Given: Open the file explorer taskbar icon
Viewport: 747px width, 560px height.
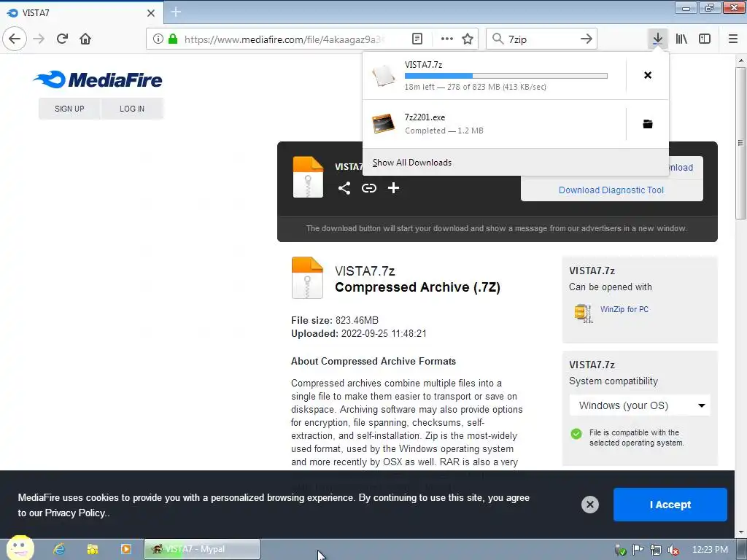Looking at the screenshot, I should pyautogui.click(x=93, y=549).
